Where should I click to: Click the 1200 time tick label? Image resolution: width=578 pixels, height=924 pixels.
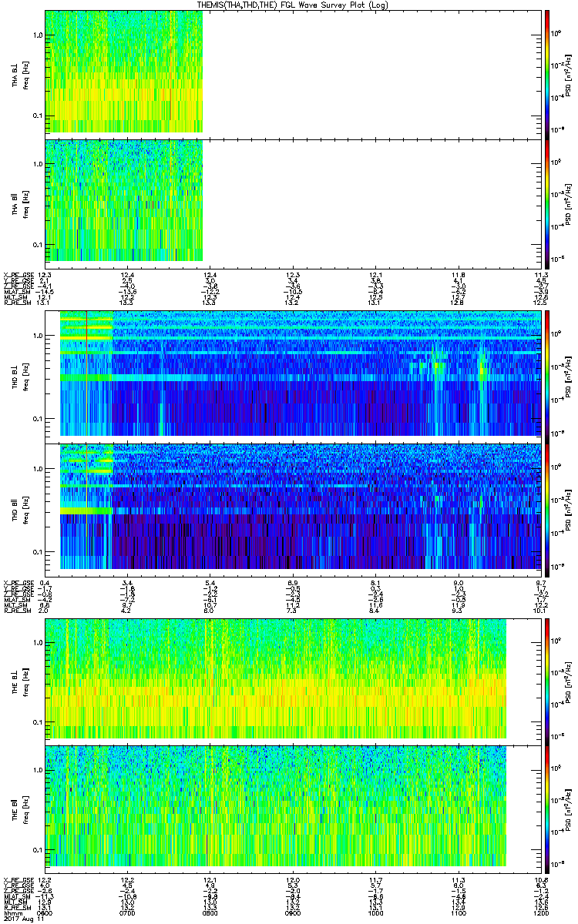(541, 912)
